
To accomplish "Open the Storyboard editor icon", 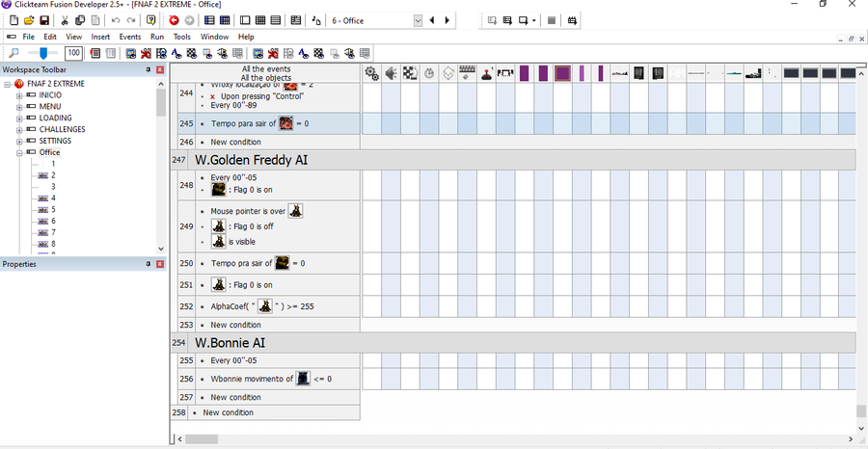I will [209, 20].
